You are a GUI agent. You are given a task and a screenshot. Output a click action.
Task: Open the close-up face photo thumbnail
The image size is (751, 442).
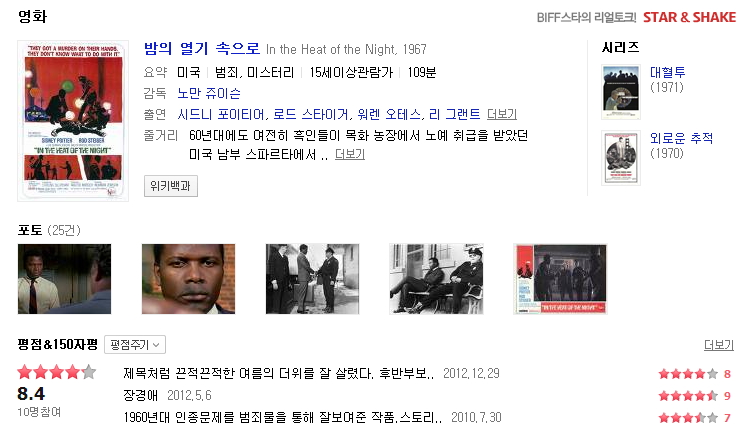188,279
